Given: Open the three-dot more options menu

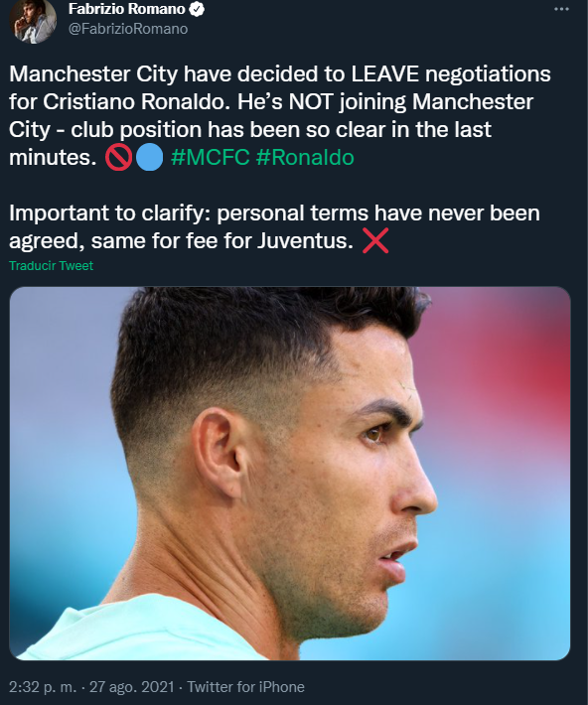Looking at the screenshot, I should (x=561, y=9).
